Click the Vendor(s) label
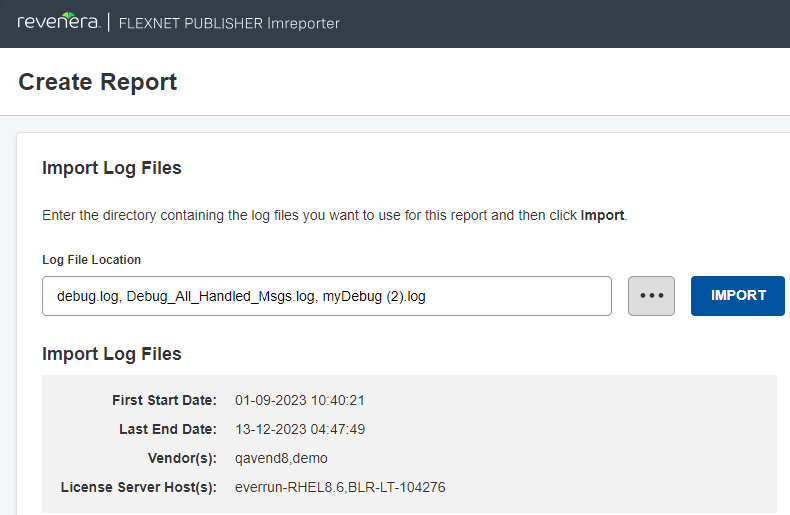 181,458
